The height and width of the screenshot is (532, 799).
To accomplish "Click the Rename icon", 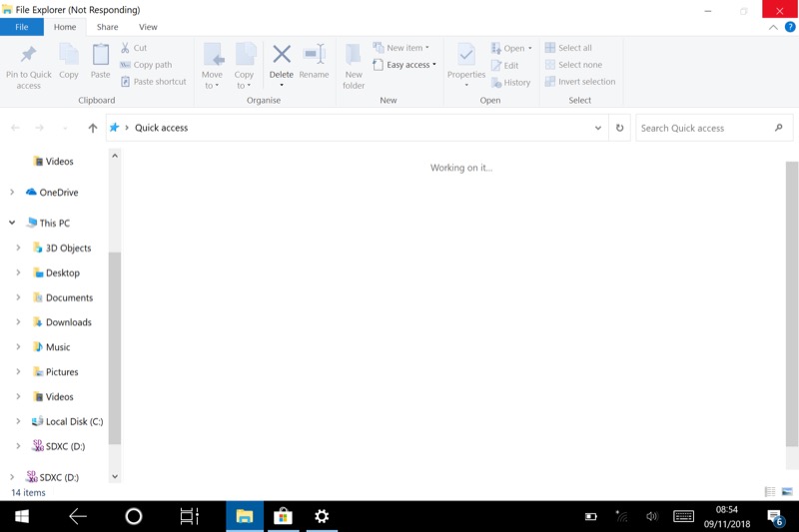I will 314,54.
